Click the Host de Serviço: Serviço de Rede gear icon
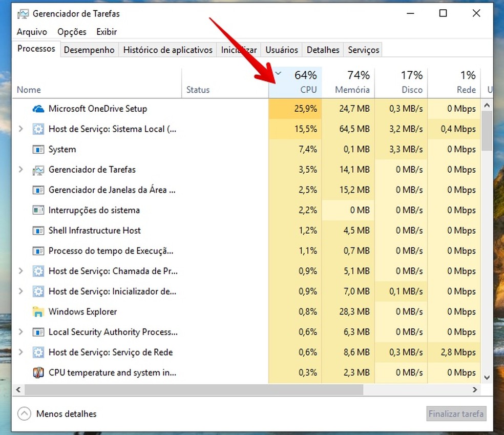The width and height of the screenshot is (504, 435). (38, 353)
